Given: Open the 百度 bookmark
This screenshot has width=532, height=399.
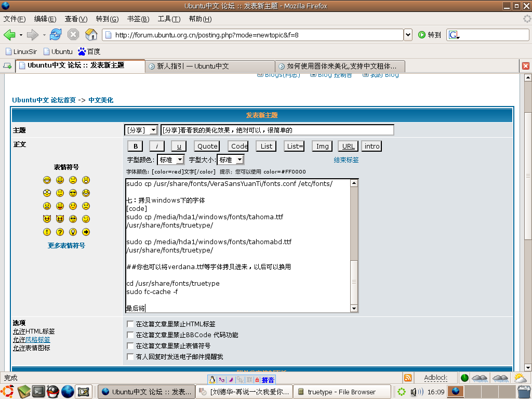Looking at the screenshot, I should (89, 51).
